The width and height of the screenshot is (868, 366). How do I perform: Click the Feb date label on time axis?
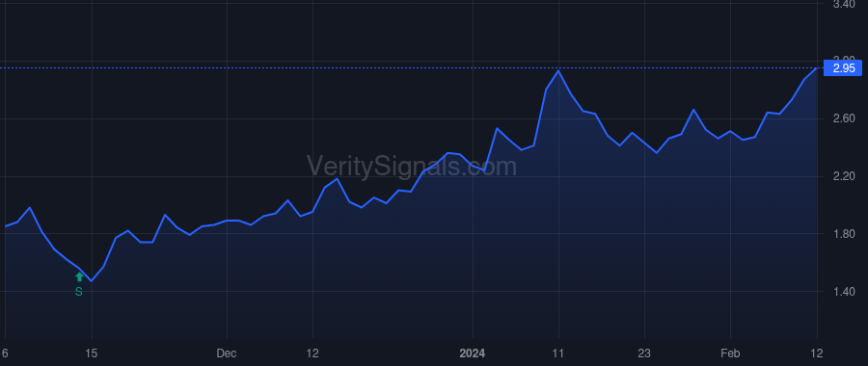[730, 353]
